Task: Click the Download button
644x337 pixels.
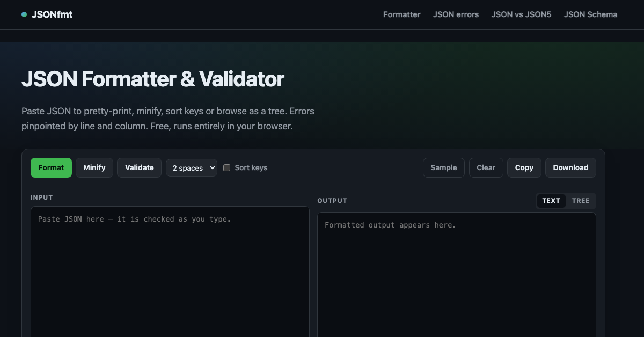Action: [x=570, y=167]
